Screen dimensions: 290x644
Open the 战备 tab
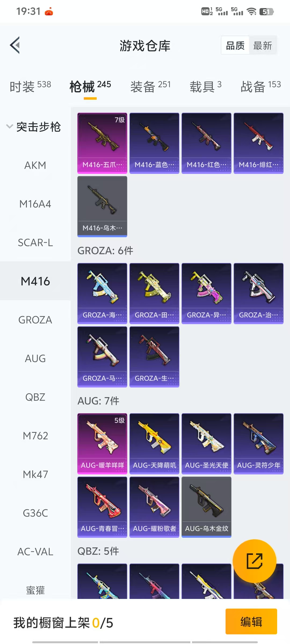tap(261, 86)
